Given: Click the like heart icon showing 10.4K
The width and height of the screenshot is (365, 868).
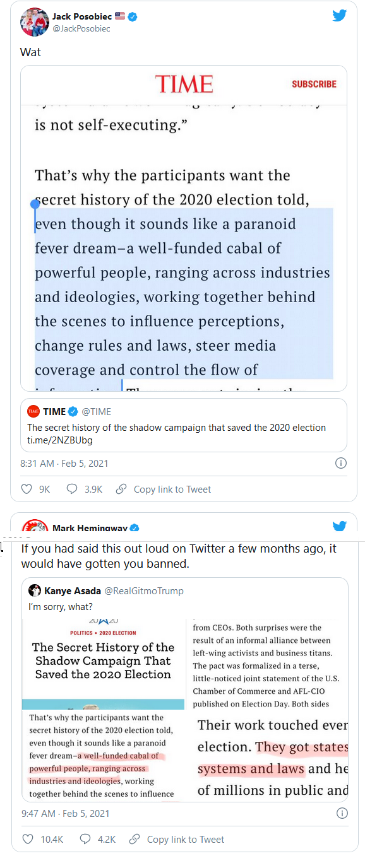Looking at the screenshot, I should [x=28, y=839].
